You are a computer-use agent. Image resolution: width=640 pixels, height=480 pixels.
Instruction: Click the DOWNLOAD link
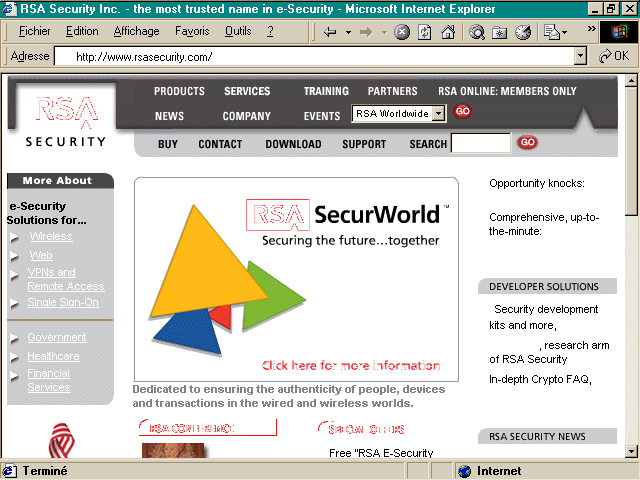point(293,144)
